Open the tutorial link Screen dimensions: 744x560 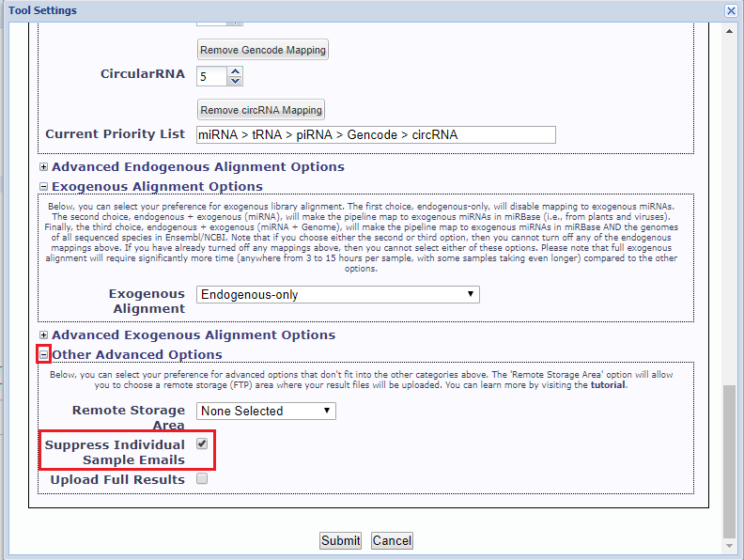[607, 384]
